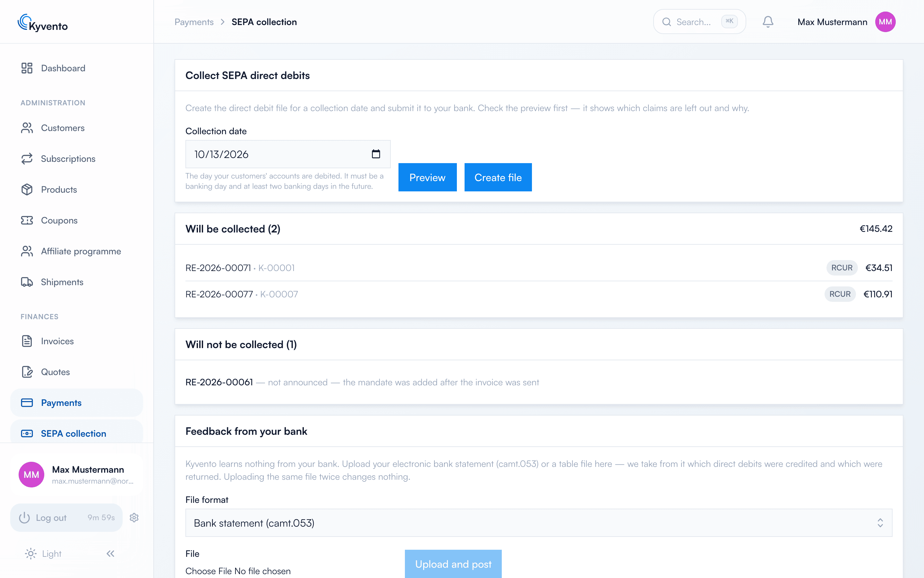Click the Create file button

(498, 177)
